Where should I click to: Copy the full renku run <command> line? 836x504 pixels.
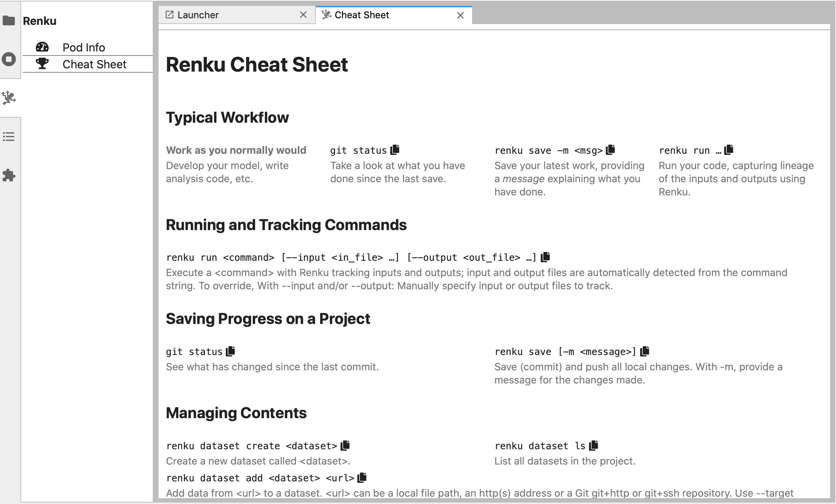tap(546, 256)
